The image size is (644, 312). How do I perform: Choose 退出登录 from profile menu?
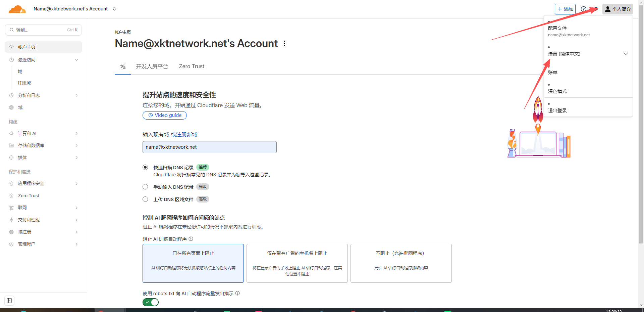coord(557,110)
